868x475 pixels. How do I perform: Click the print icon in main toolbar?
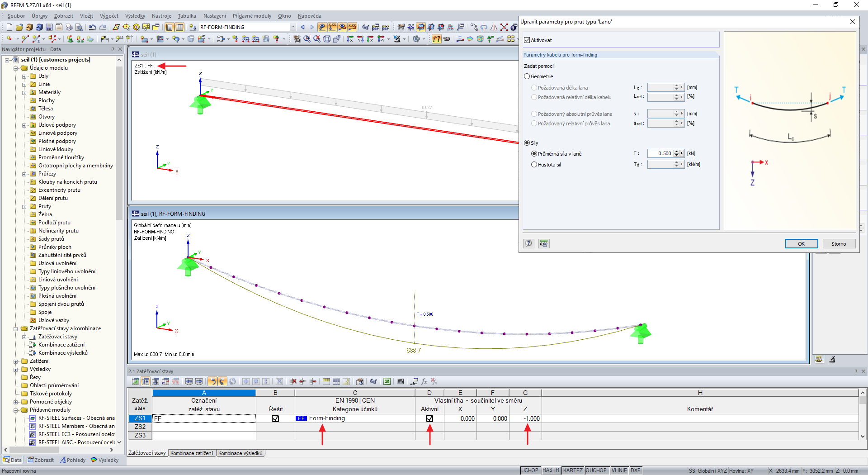(x=69, y=27)
